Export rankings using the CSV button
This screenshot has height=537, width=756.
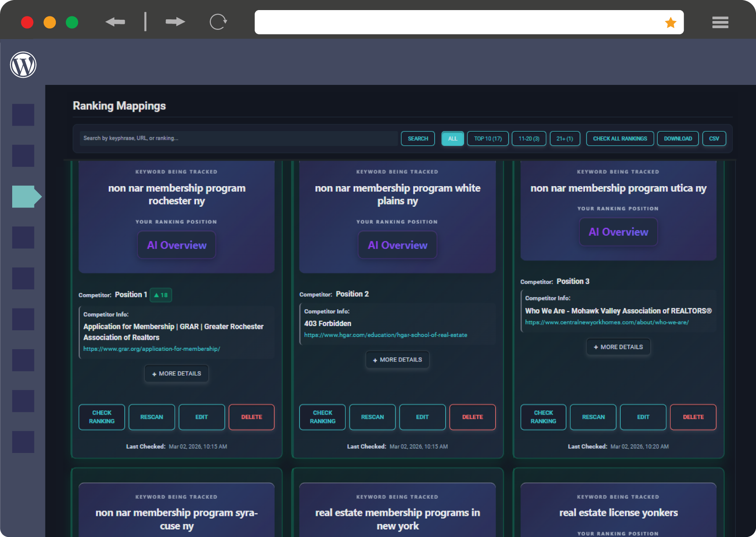(714, 139)
